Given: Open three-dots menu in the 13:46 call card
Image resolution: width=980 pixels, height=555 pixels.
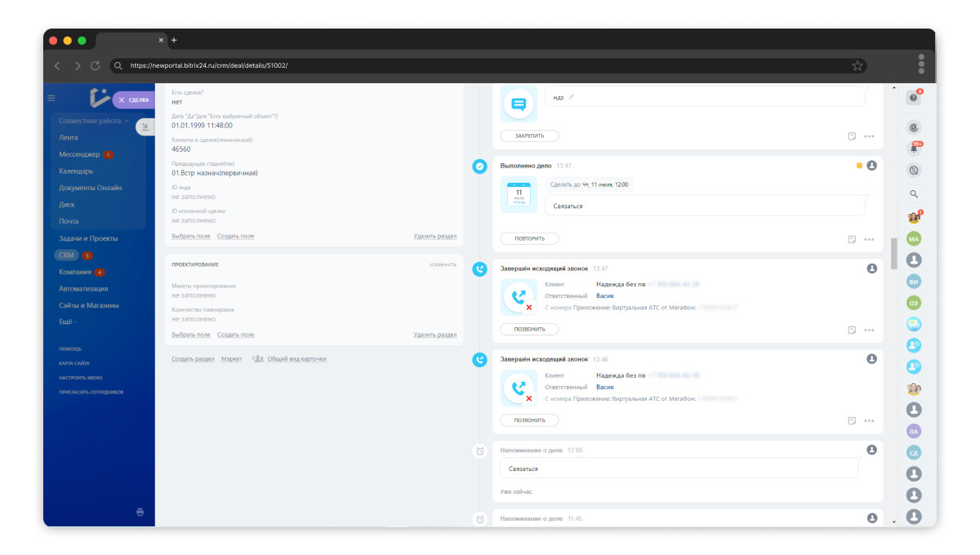Looking at the screenshot, I should [x=869, y=420].
